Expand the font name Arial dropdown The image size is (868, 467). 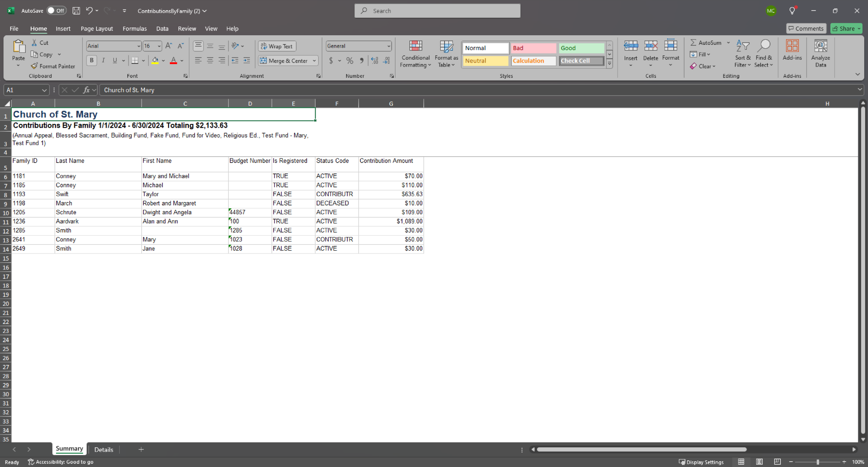click(x=139, y=46)
